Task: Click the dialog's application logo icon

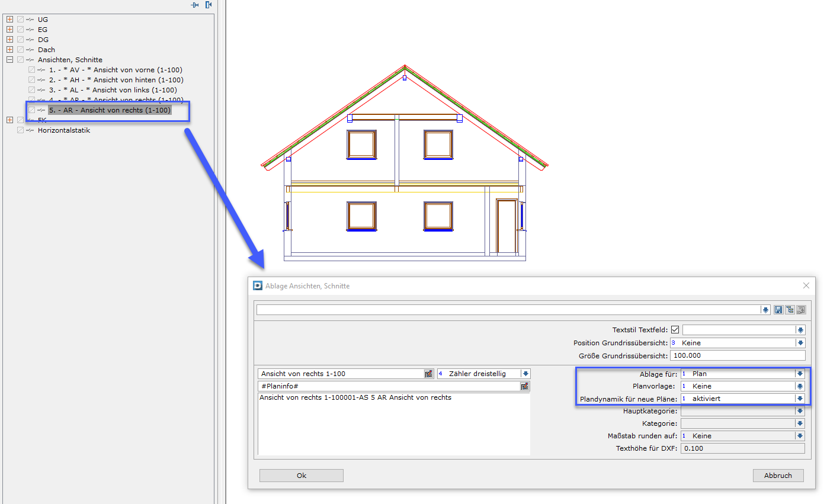Action: 258,285
